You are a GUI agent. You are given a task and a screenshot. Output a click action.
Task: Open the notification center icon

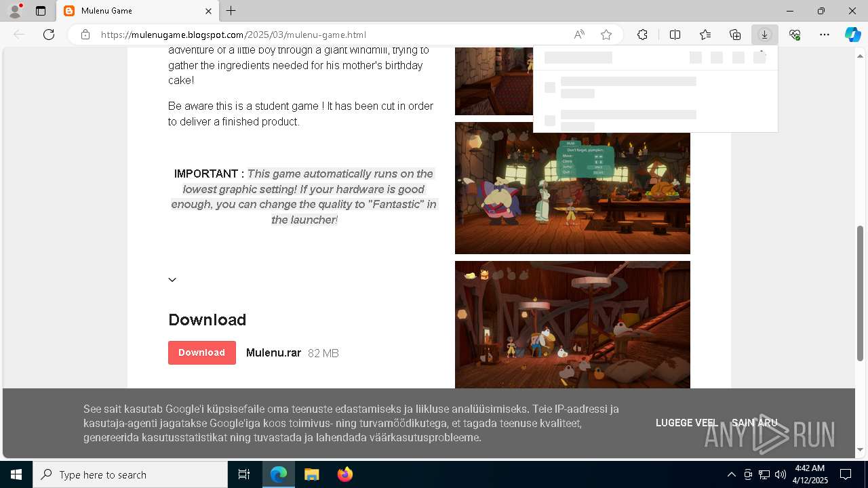[x=846, y=474]
